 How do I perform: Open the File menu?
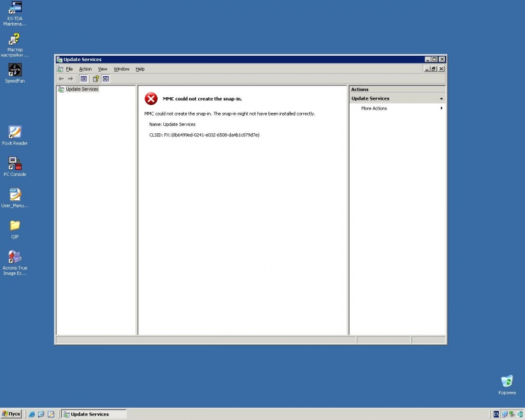tap(69, 69)
